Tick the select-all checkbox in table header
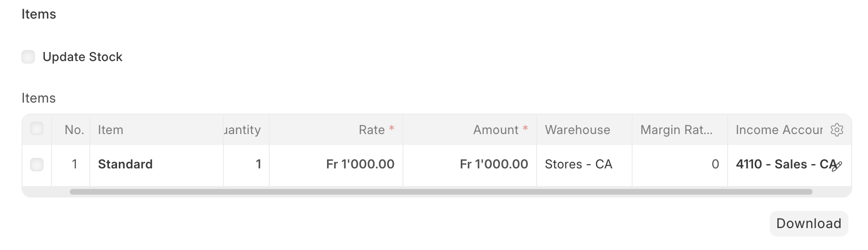Screen dimensions: 868x250 [37, 129]
